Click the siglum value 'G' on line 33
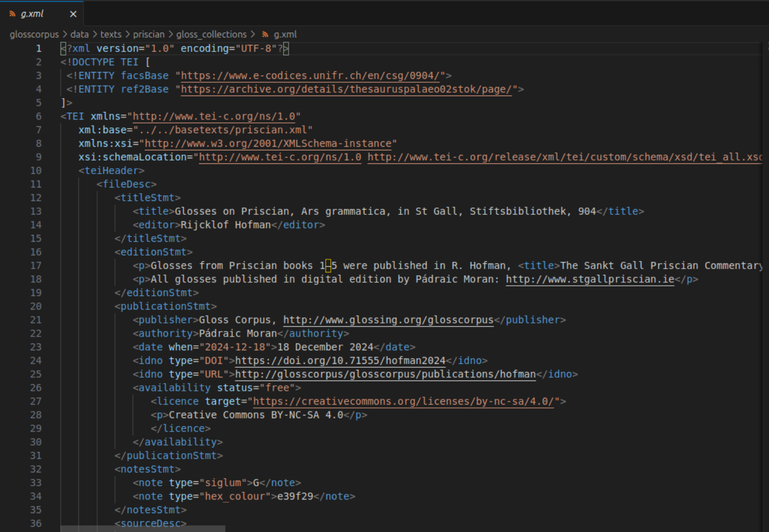The image size is (769, 532). click(256, 483)
